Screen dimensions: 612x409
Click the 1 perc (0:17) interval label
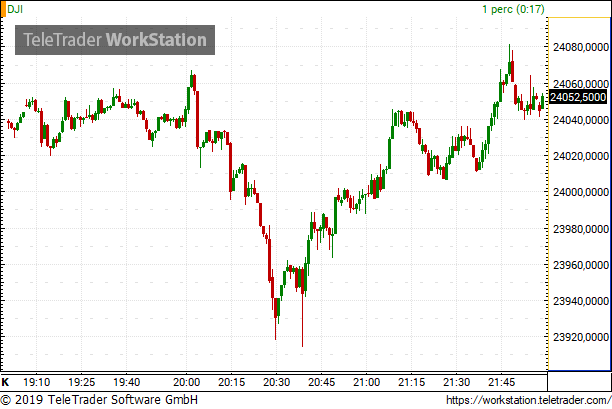coord(513,9)
